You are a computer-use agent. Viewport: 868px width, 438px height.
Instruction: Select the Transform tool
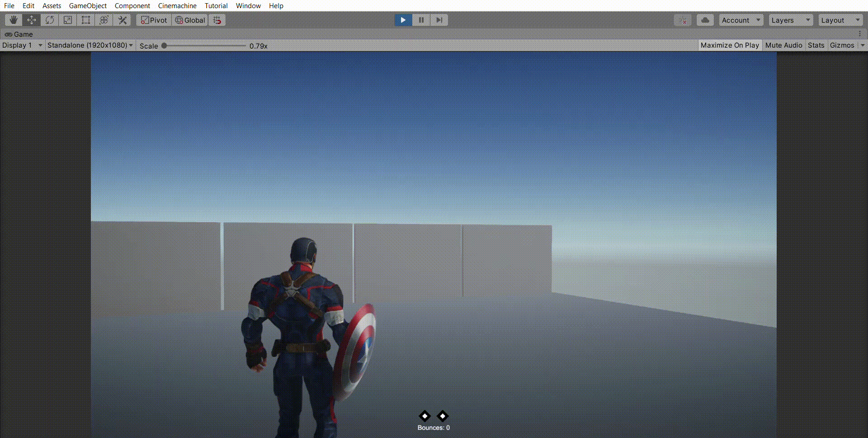(104, 20)
